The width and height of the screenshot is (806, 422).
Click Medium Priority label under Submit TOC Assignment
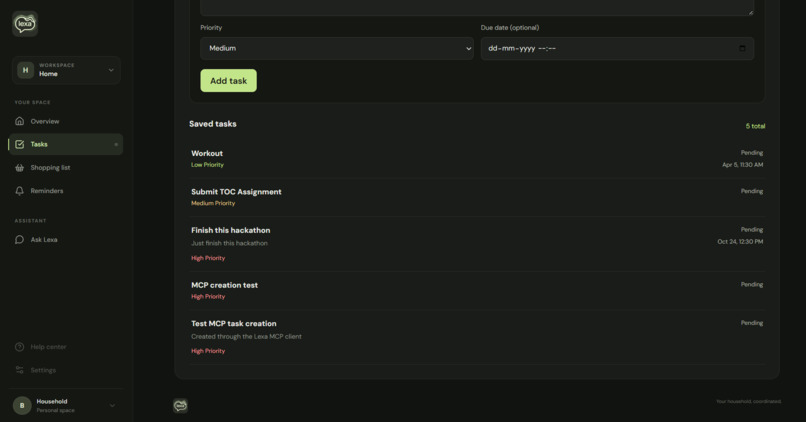point(213,204)
